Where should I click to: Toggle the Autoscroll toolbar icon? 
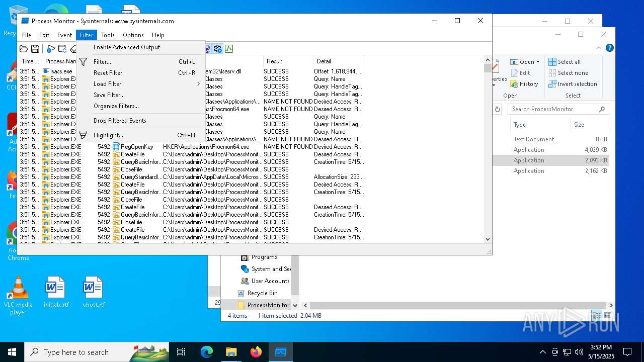[x=62, y=49]
